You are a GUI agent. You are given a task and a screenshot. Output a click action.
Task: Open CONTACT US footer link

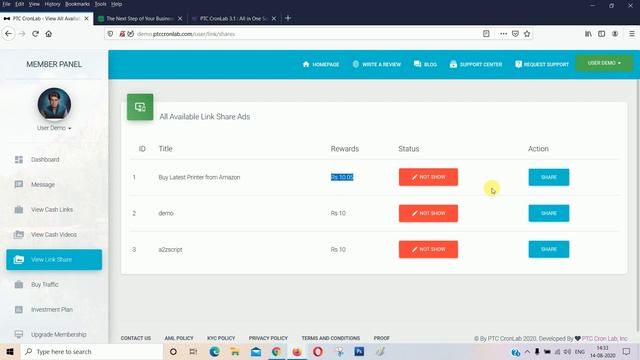pyautogui.click(x=136, y=338)
